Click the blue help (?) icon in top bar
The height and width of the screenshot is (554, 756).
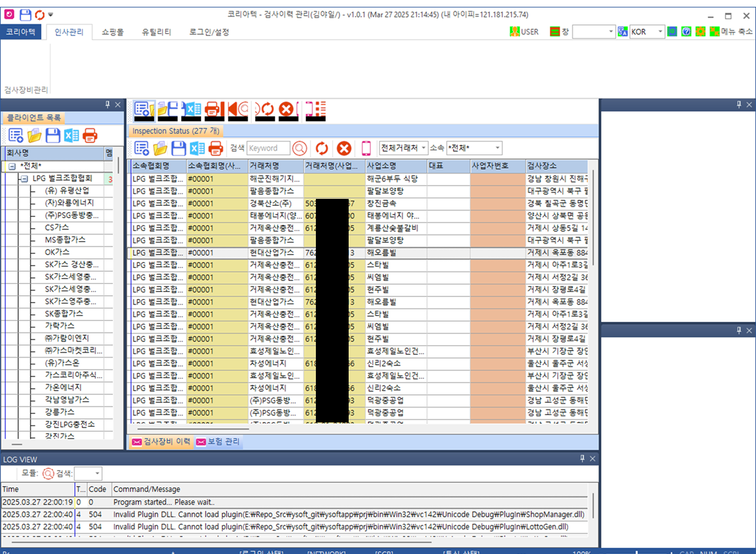click(x=686, y=31)
